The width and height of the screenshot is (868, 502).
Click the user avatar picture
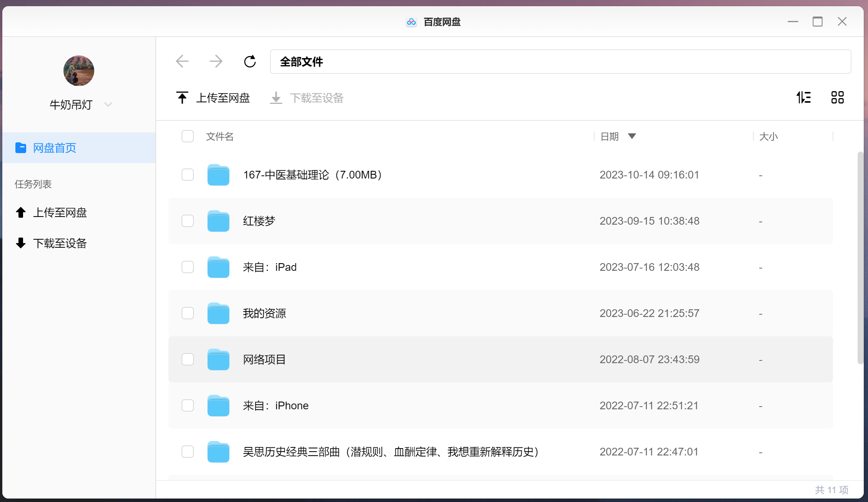[79, 70]
